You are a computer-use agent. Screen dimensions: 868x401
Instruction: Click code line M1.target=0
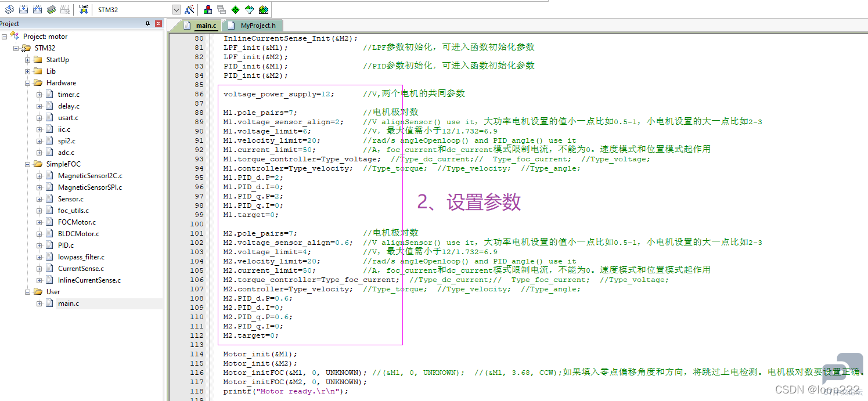251,215
